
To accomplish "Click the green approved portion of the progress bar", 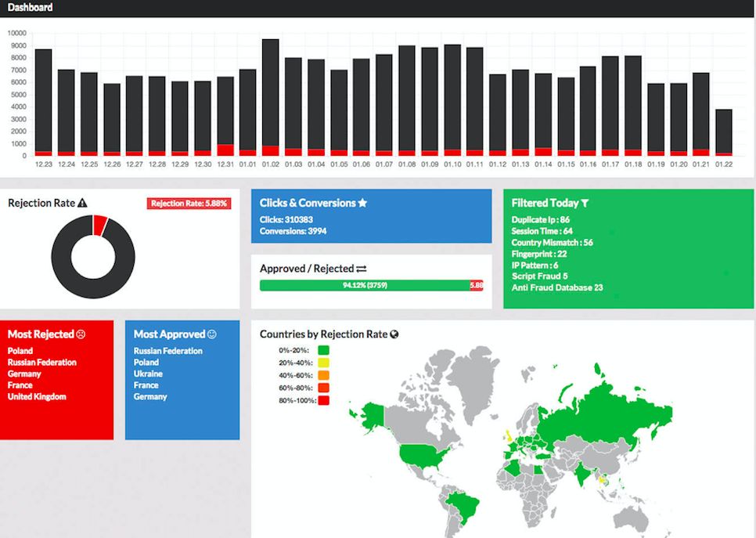I will click(x=364, y=286).
